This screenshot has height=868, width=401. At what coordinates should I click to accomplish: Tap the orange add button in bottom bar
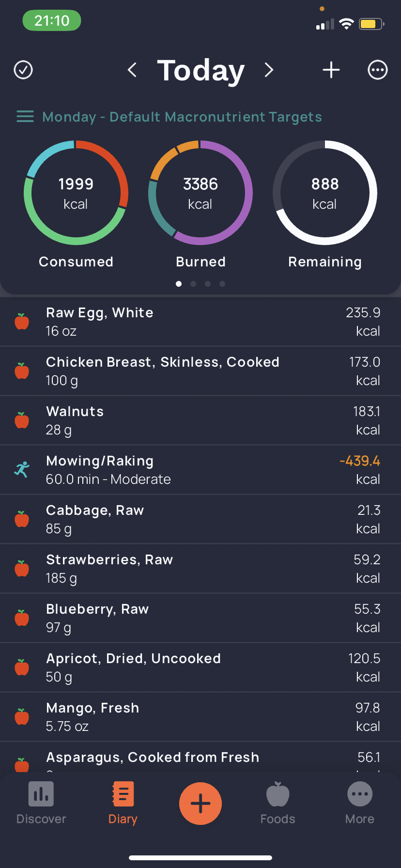(x=200, y=804)
